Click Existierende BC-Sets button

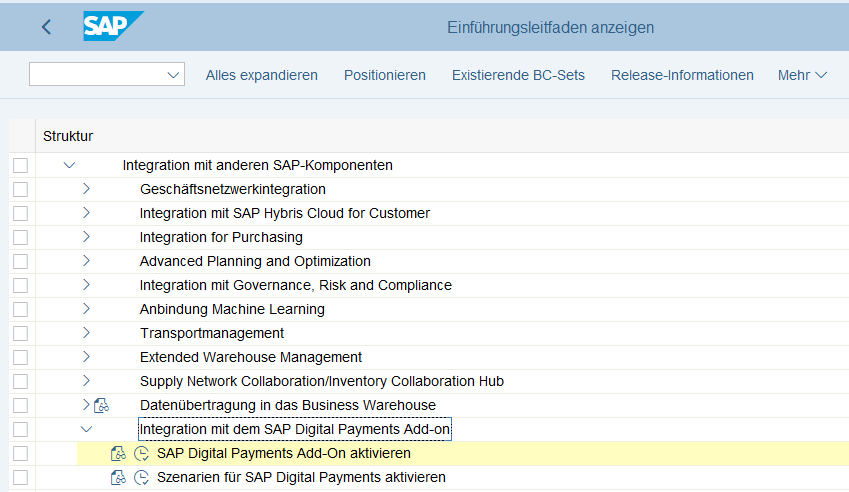coord(518,75)
